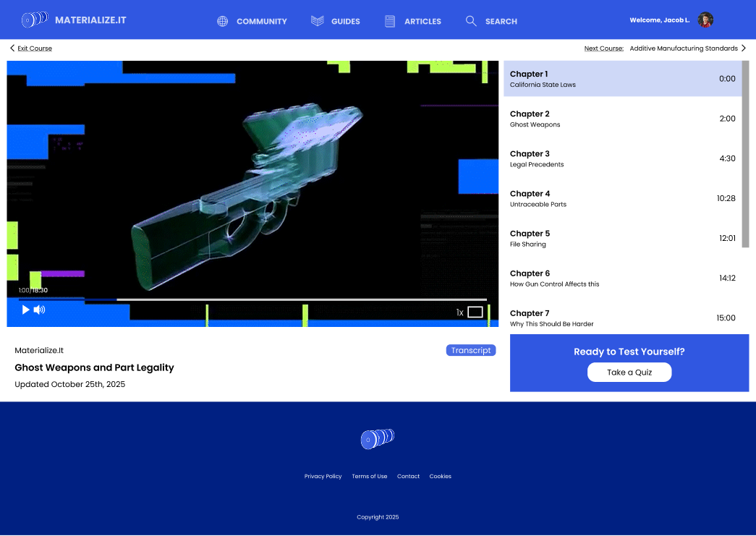Click the Guides book icon
Screen dimensions: 756x536
coord(317,21)
